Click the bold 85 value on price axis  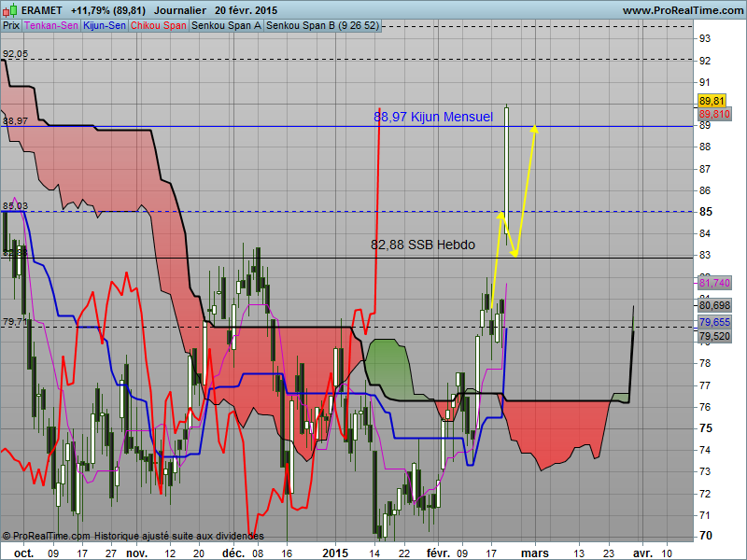(x=706, y=212)
